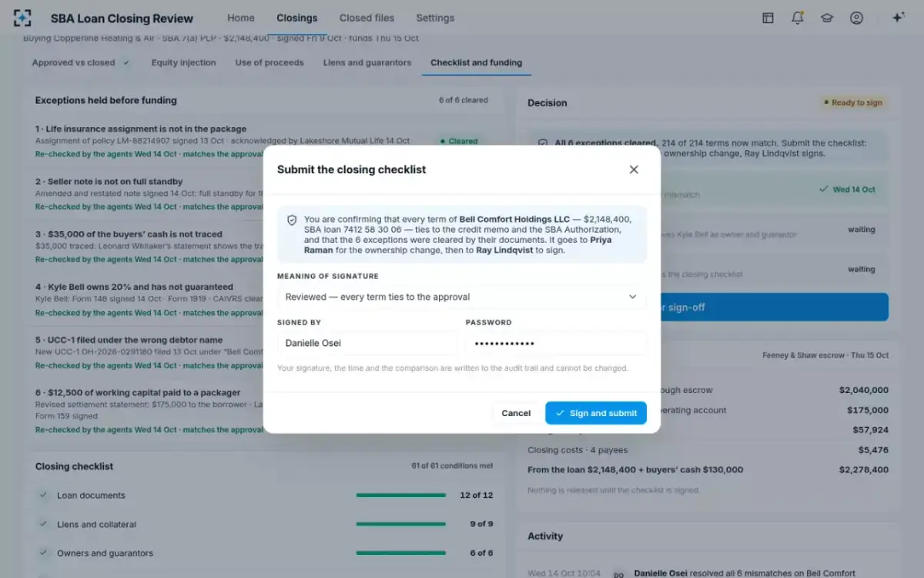Click Feeney & Shaw escrow · Thu 15 Oct
924x578 pixels.
(825, 355)
